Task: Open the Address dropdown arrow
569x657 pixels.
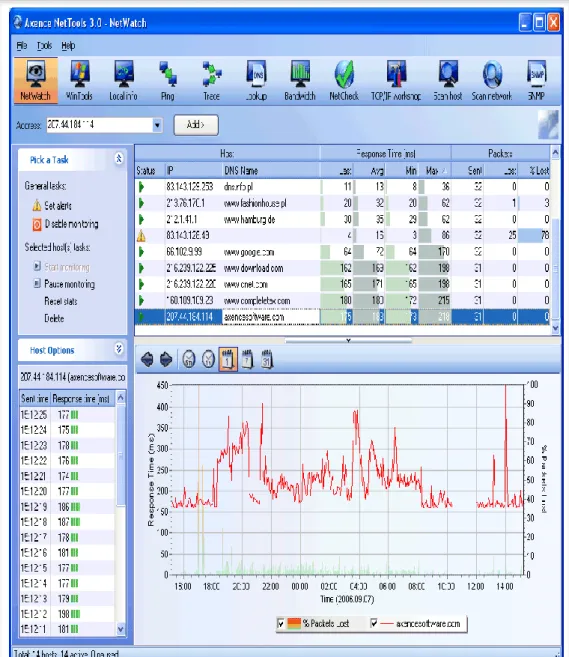Action: [157, 125]
